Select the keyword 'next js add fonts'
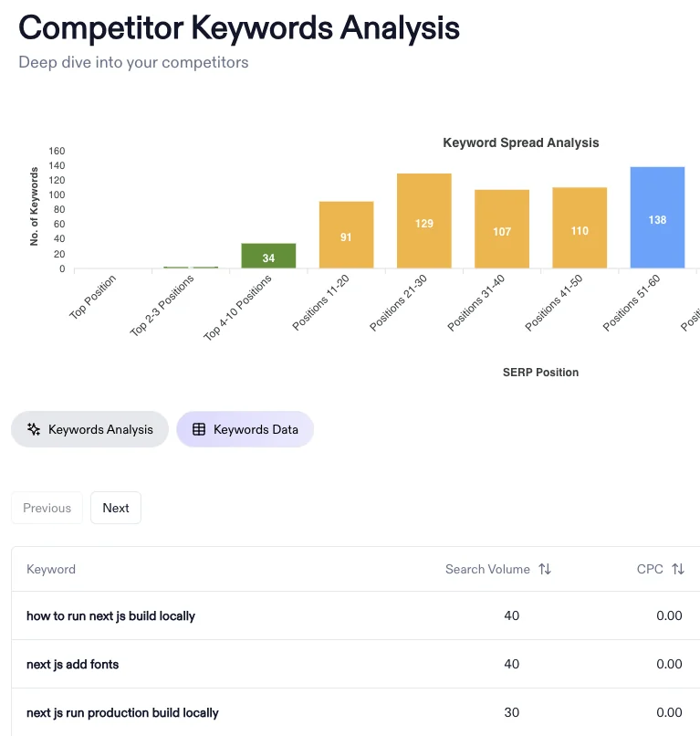 [73, 664]
